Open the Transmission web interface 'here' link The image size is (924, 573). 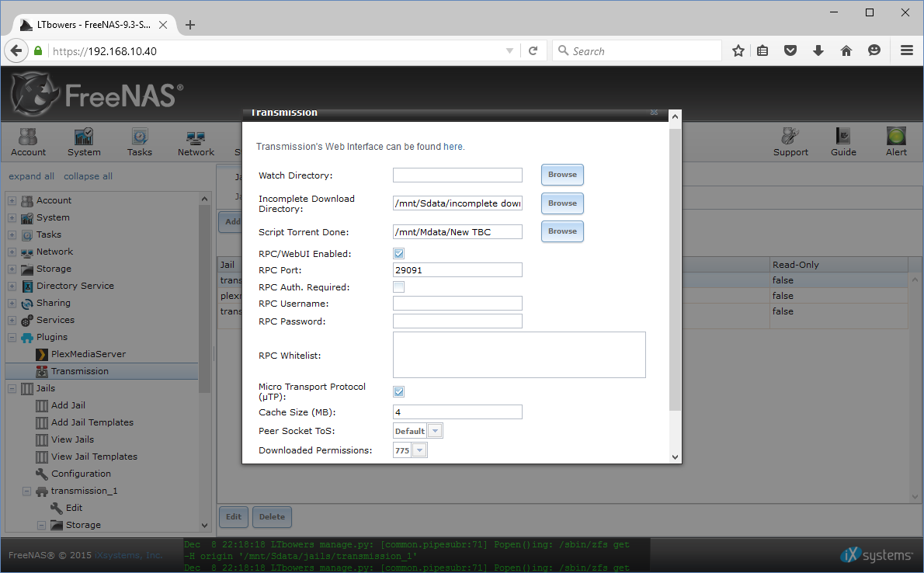click(453, 147)
